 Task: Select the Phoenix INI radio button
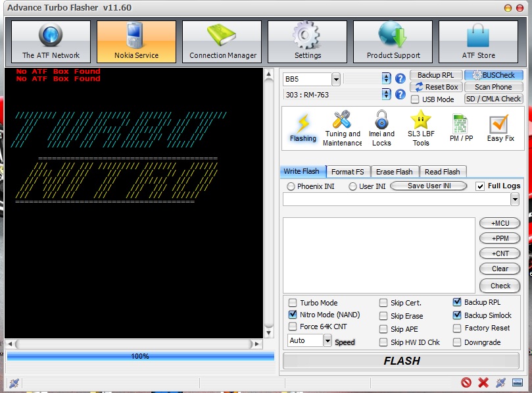[291, 186]
